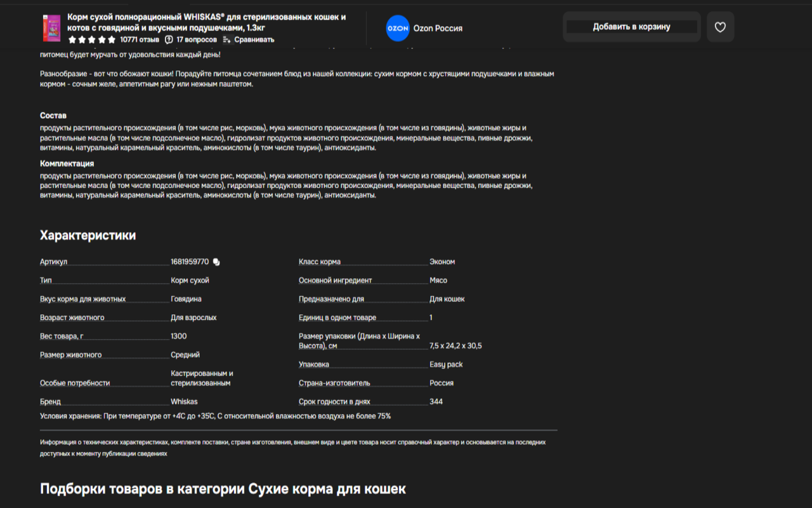Screen dimensions: 812x508
Task: Click the compare icon beside Сравнивать
Action: tap(227, 39)
